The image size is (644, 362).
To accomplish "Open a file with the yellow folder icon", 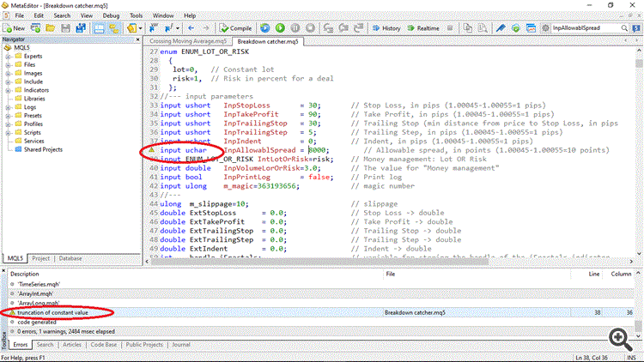I will coord(50,28).
